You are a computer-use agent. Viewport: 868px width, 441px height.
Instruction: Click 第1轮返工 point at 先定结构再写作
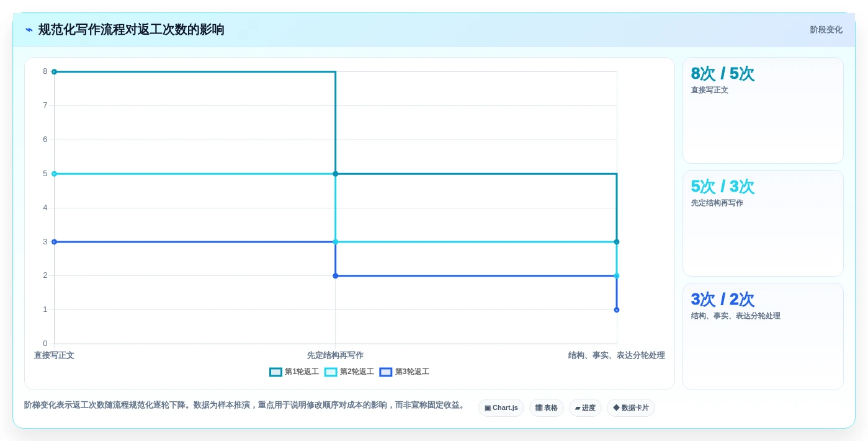tap(336, 174)
